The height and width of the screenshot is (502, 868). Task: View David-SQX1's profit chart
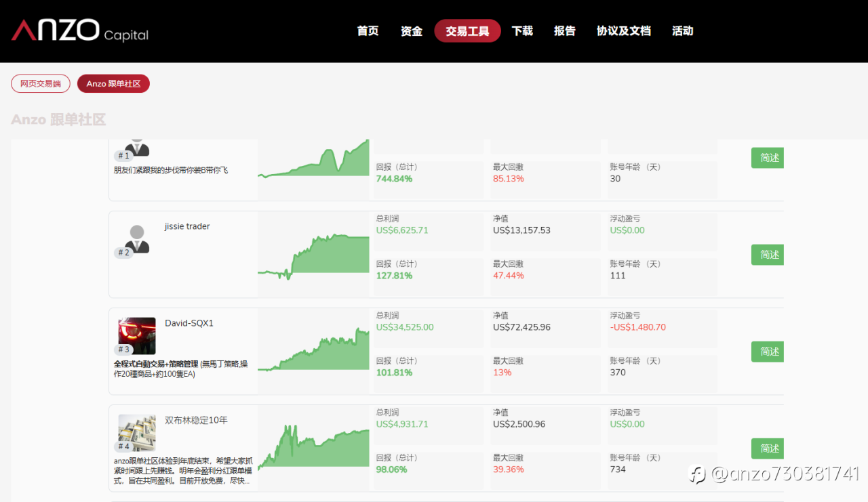tap(313, 349)
